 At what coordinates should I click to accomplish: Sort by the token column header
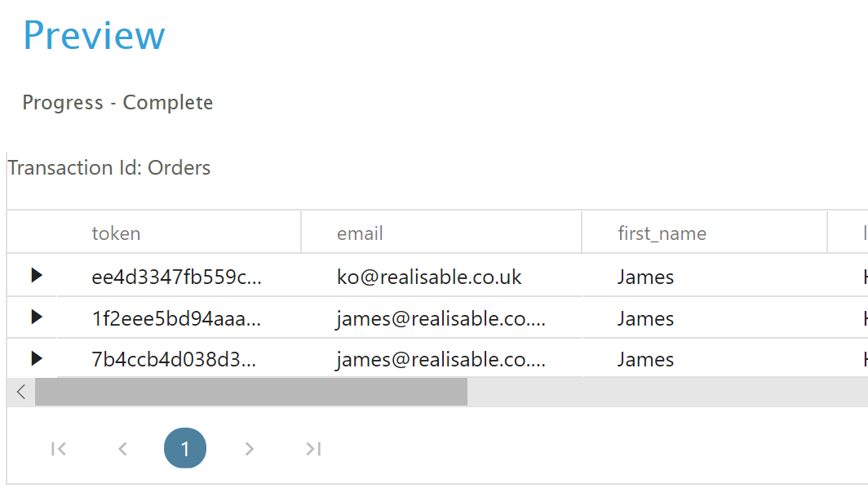[116, 233]
